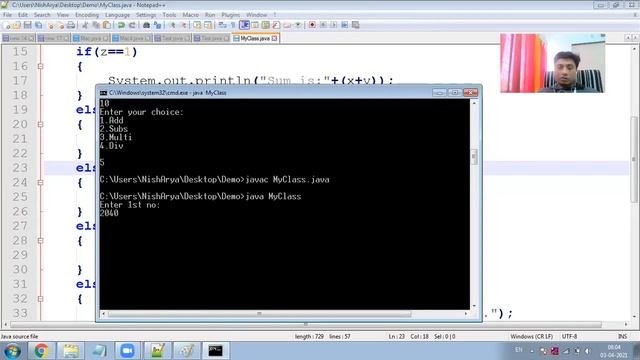Click the cmd window scroll-right arrow
The width and height of the screenshot is (640, 360).
[x=466, y=314]
